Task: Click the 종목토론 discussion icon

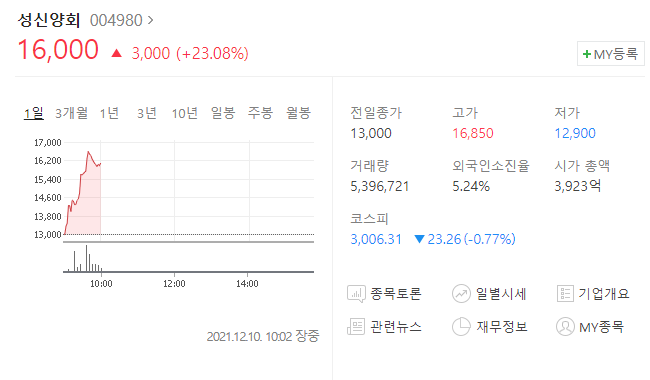Action: 356,294
